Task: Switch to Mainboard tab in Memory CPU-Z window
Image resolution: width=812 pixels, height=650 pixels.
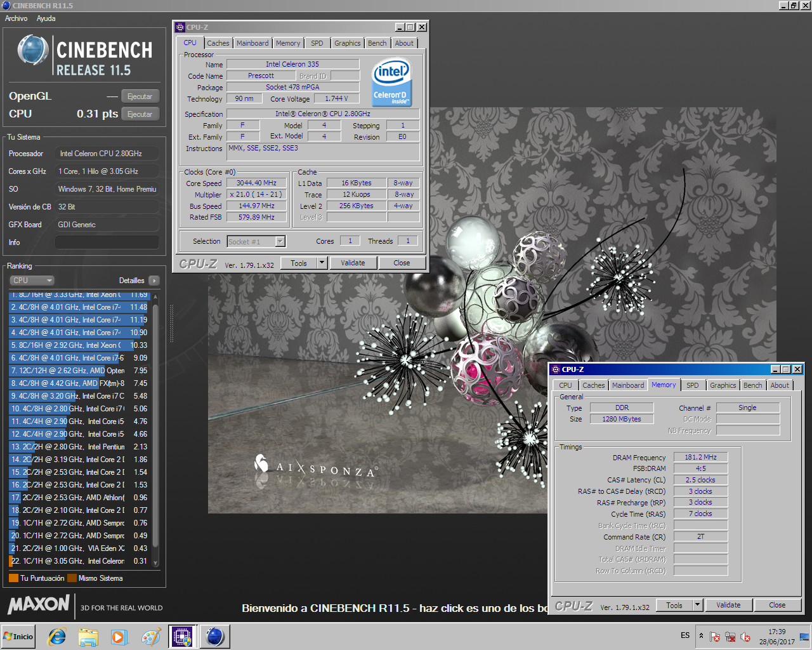Action: [x=628, y=385]
